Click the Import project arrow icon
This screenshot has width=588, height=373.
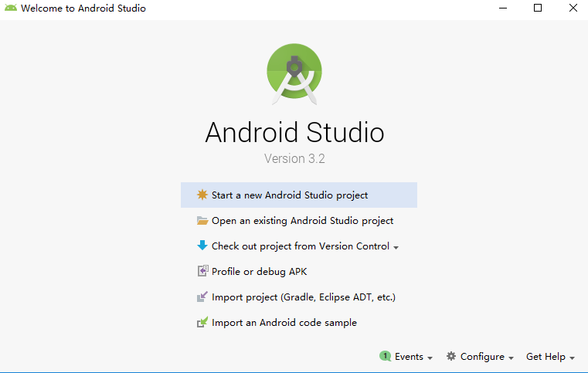pos(202,297)
